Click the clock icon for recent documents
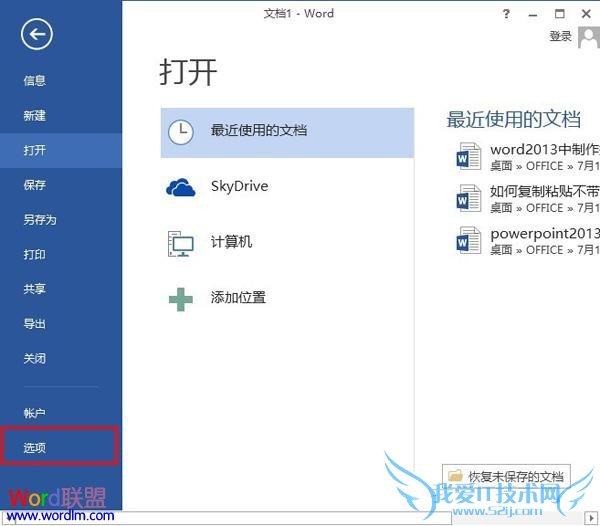This screenshot has height=526, width=600. (x=181, y=132)
